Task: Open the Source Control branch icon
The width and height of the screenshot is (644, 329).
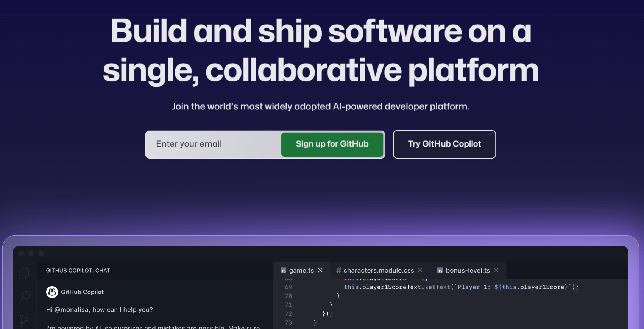Action: [x=24, y=321]
